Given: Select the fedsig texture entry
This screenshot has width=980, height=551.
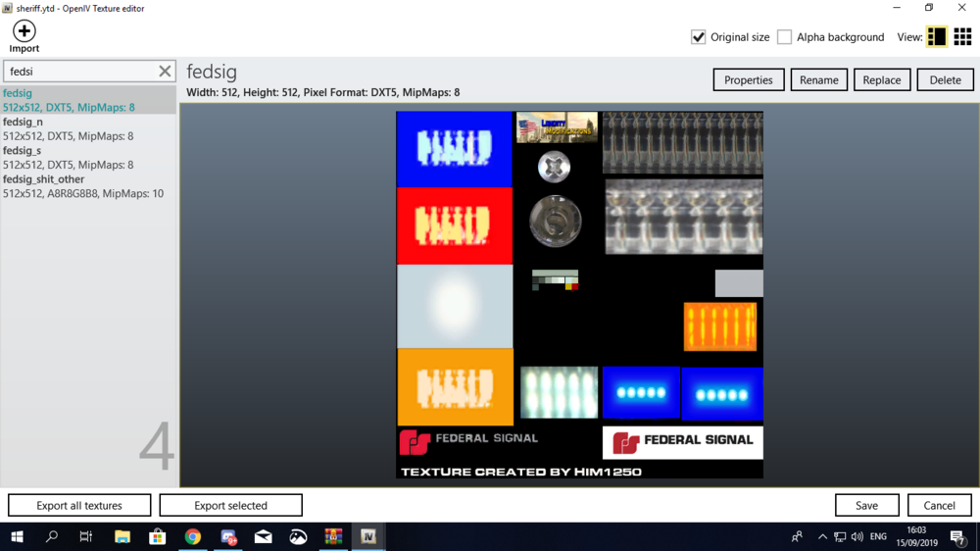Looking at the screenshot, I should point(88,100).
